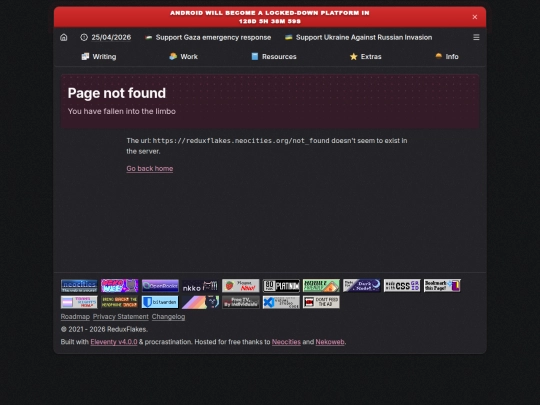Open the Nekoweb text link in footer

point(330,342)
